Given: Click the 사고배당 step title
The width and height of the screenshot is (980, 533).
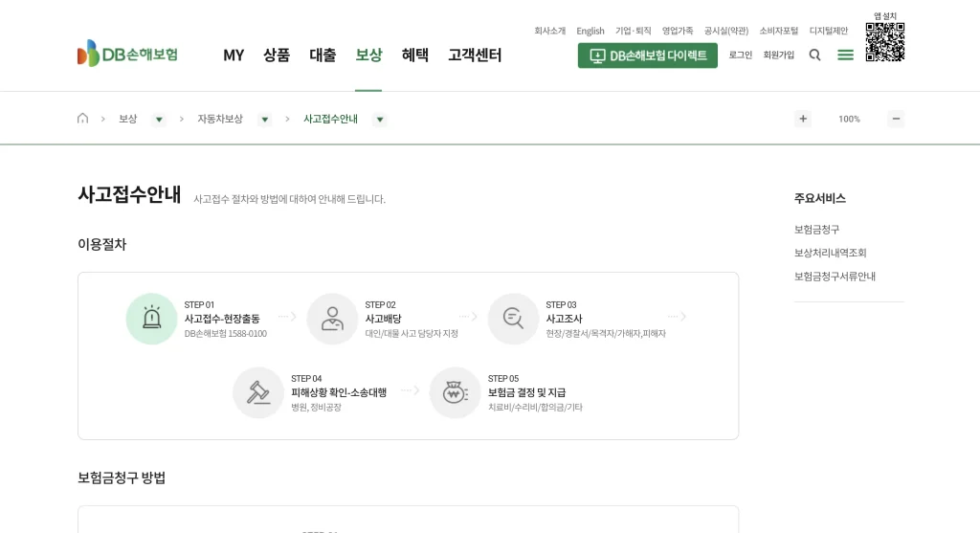Looking at the screenshot, I should coord(383,319).
